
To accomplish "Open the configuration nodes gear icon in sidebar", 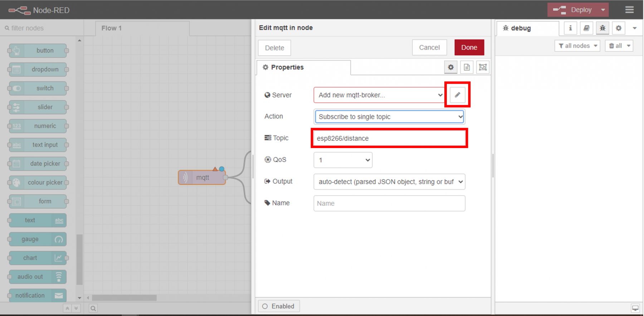I will pyautogui.click(x=619, y=28).
